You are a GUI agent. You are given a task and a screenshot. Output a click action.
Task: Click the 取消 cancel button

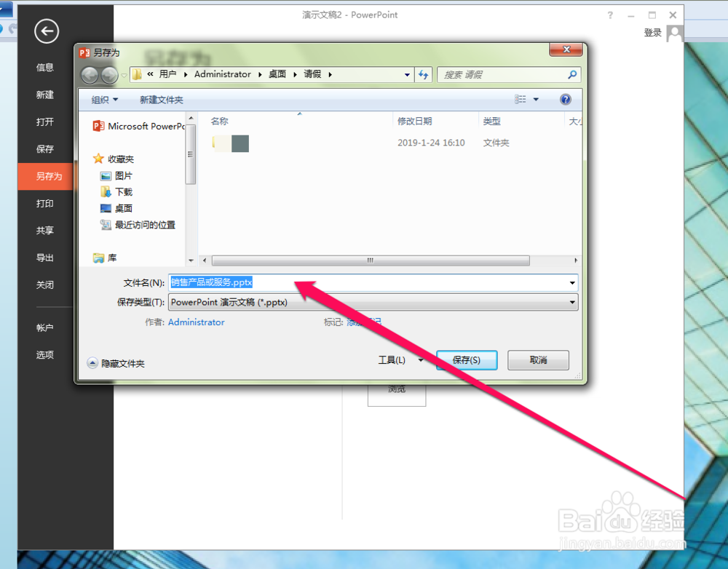click(538, 360)
